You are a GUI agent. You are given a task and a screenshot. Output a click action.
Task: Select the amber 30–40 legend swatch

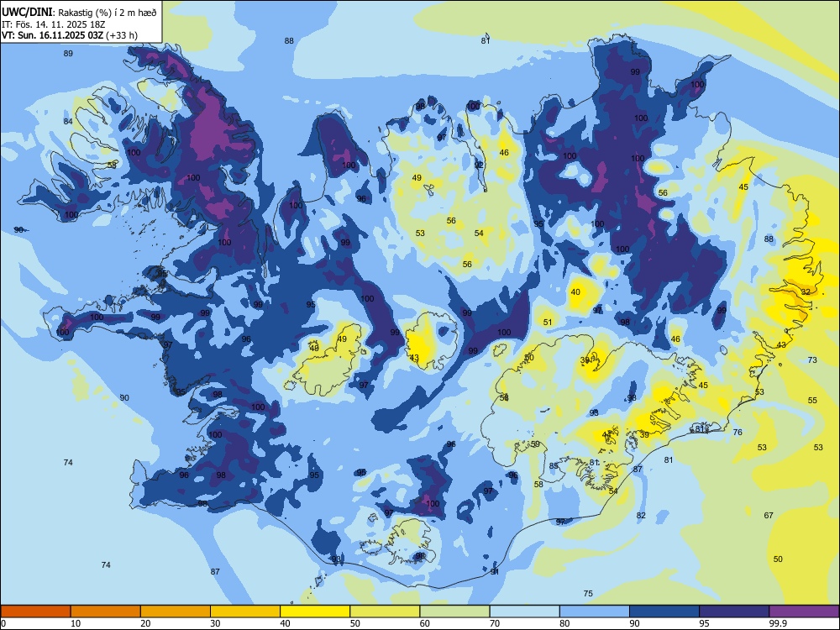[x=245, y=612]
